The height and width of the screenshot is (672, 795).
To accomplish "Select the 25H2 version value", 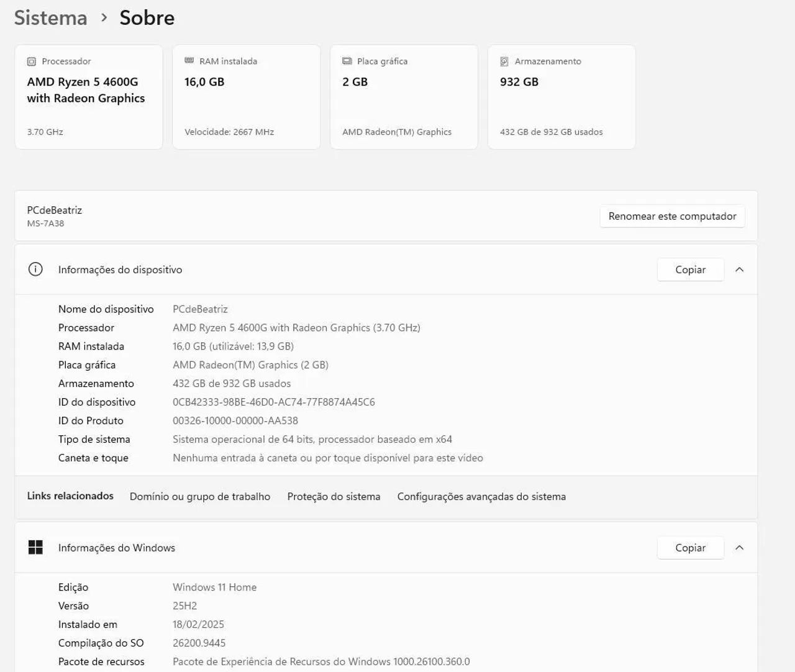I will pos(184,606).
